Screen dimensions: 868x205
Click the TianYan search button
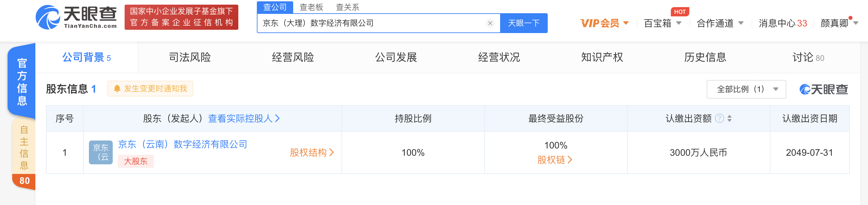[x=523, y=23]
